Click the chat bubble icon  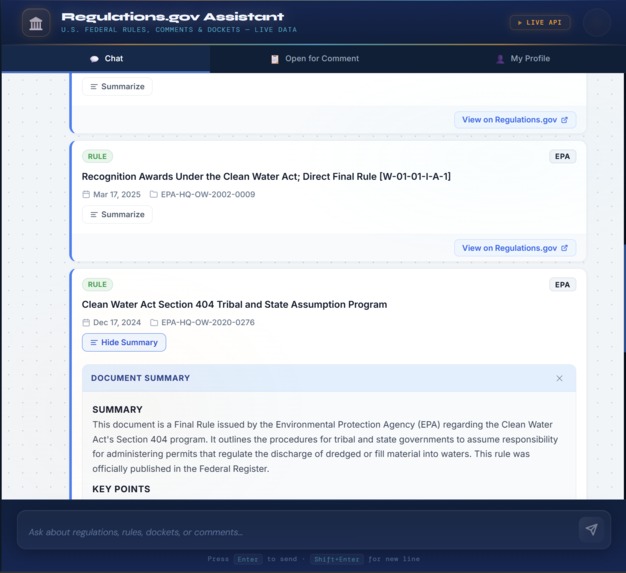click(94, 59)
